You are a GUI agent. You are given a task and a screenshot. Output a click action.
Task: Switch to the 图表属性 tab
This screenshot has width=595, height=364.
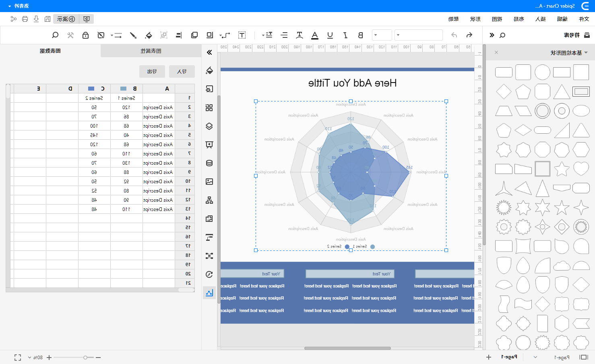[x=151, y=51]
